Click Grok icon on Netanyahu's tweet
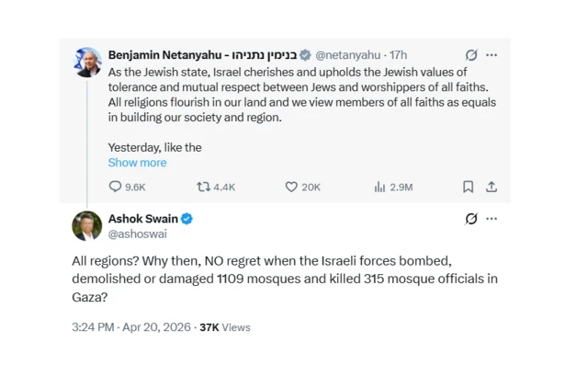Viewport: 588px width, 388px height. pyautogui.click(x=471, y=55)
